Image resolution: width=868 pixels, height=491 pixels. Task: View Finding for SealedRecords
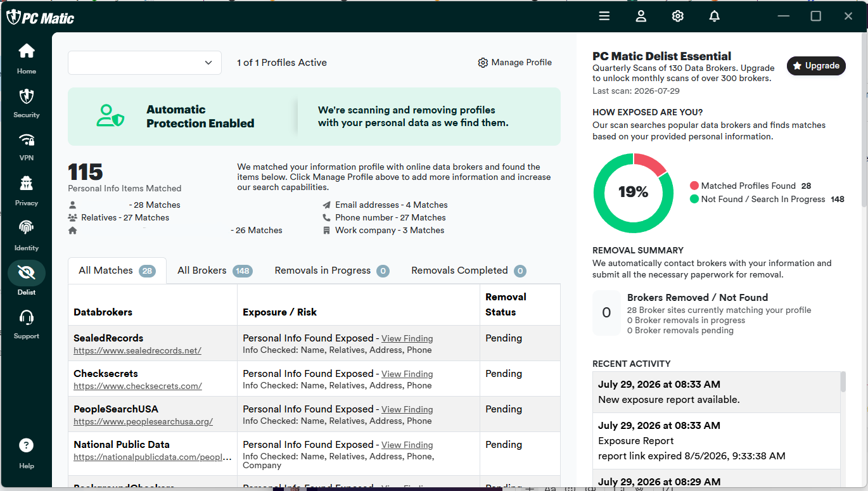click(x=407, y=339)
